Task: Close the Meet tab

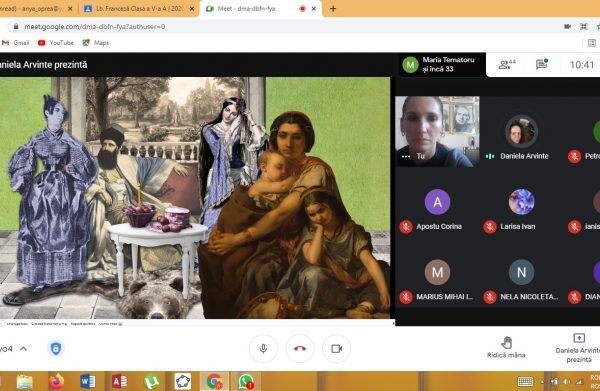Action: coord(314,8)
